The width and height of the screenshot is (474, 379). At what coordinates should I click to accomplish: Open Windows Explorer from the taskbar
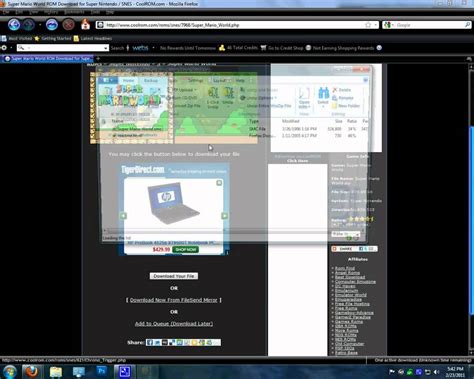56,372
